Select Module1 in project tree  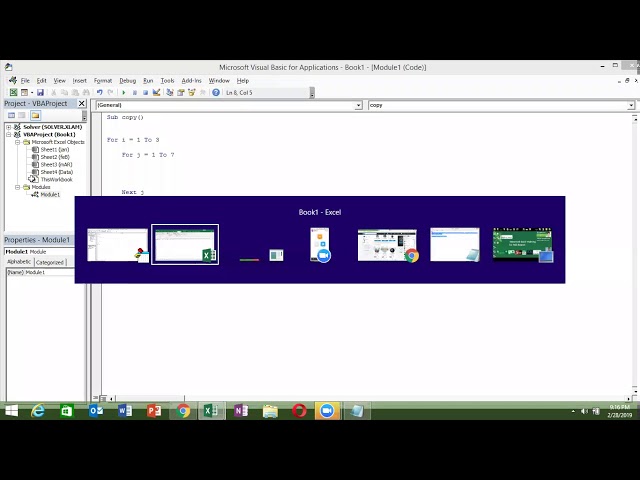[50, 195]
